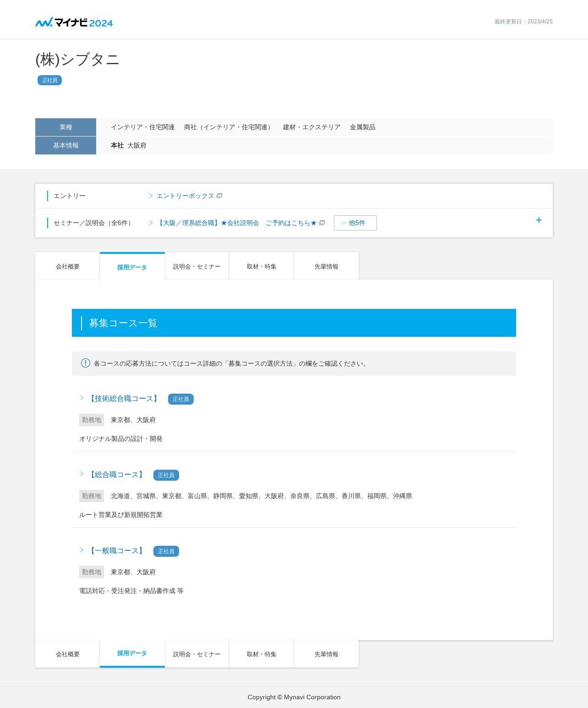
Task: Click chevron before 技術総合職コース
Action: [x=82, y=398]
